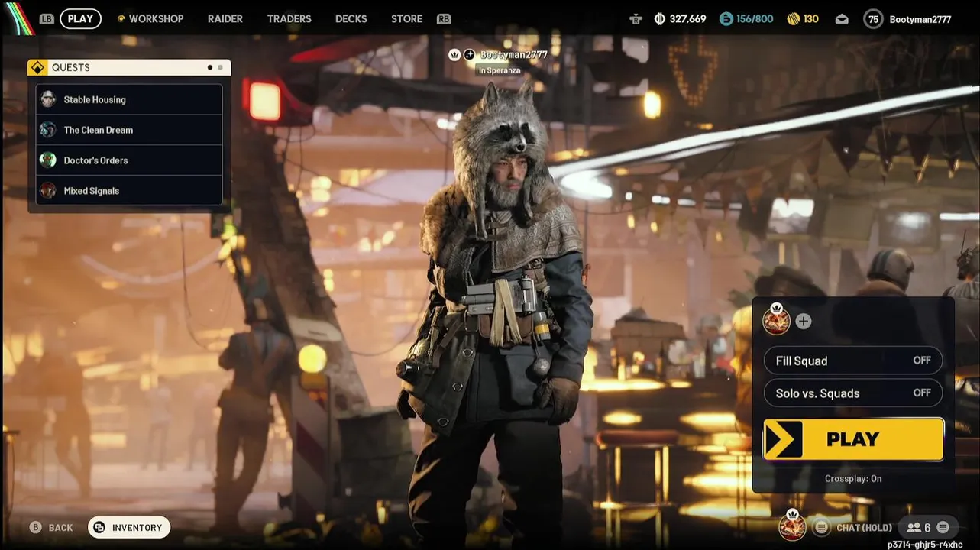Open The Clean Dream quest
This screenshot has width=980, height=550.
coord(129,130)
